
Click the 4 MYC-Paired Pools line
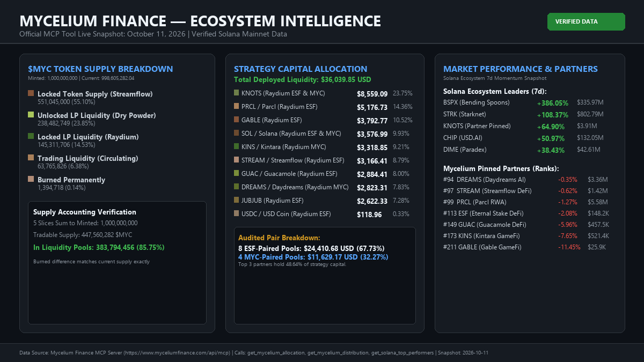[313, 257]
